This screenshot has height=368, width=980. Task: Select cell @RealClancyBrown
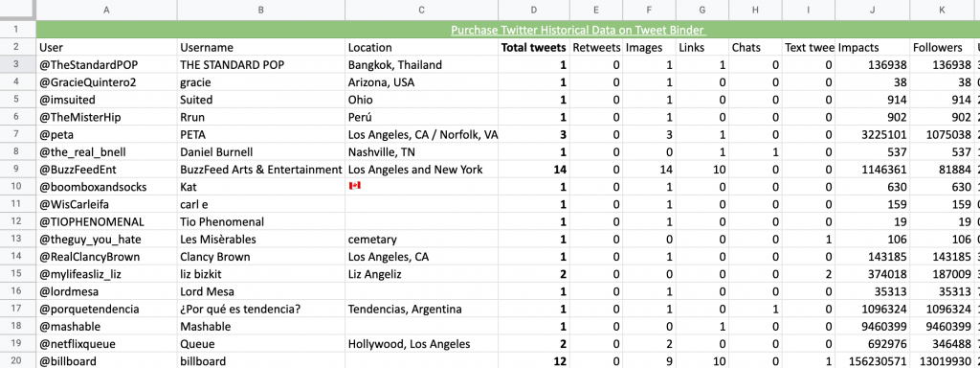106,257
